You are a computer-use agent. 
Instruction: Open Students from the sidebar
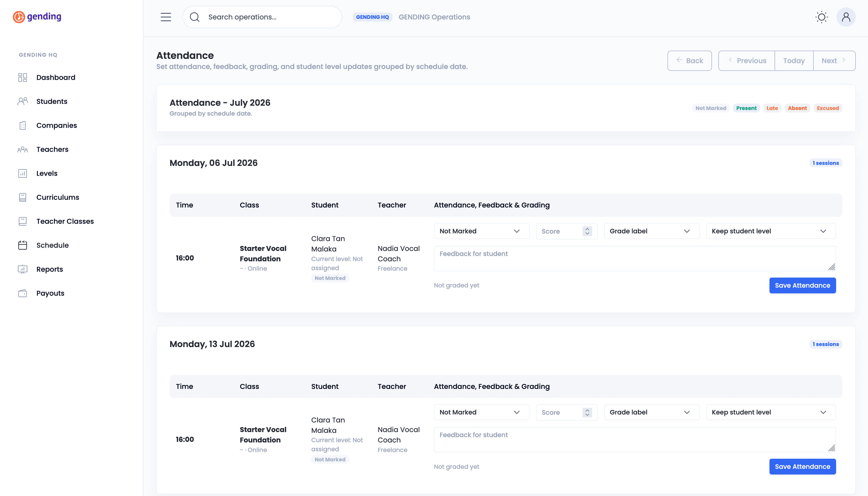(x=52, y=101)
